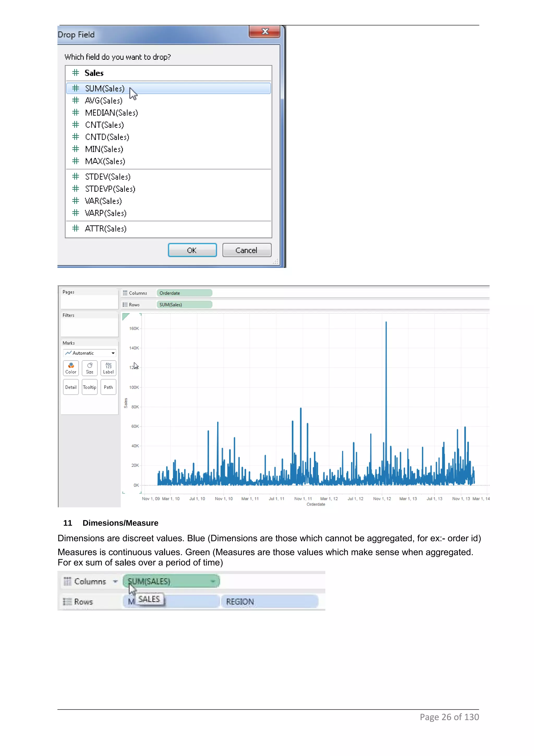
Task: Open the Tooltip marks card
Action: click(x=89, y=387)
